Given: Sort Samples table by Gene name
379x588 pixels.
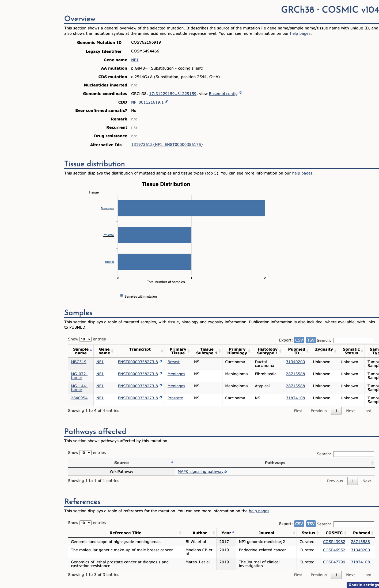Looking at the screenshot, I should (104, 351).
